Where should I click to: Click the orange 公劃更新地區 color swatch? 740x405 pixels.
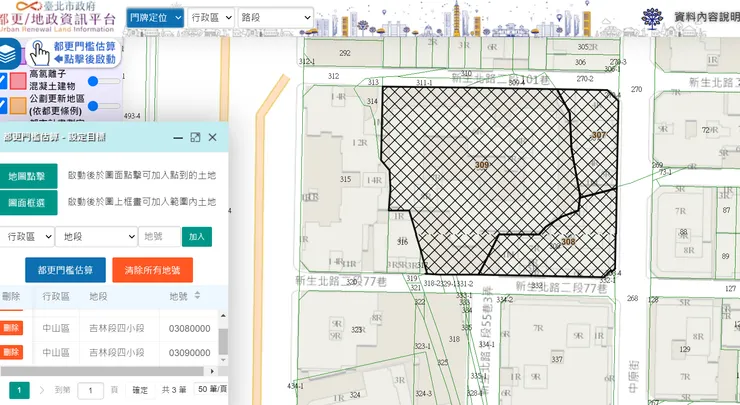click(x=18, y=105)
